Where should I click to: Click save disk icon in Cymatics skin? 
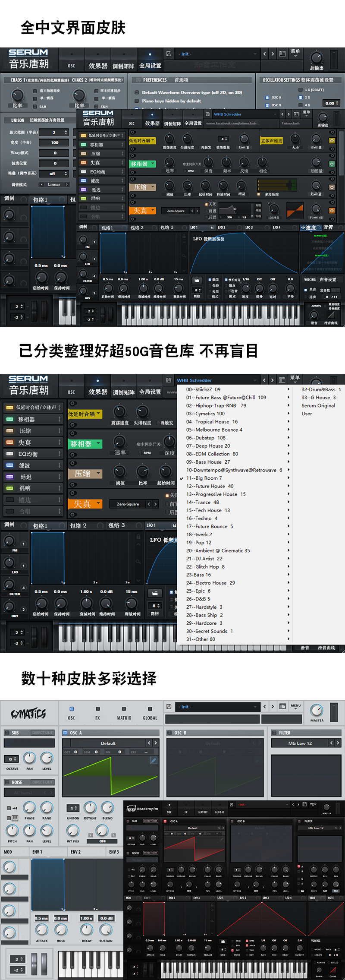pyautogui.click(x=169, y=707)
